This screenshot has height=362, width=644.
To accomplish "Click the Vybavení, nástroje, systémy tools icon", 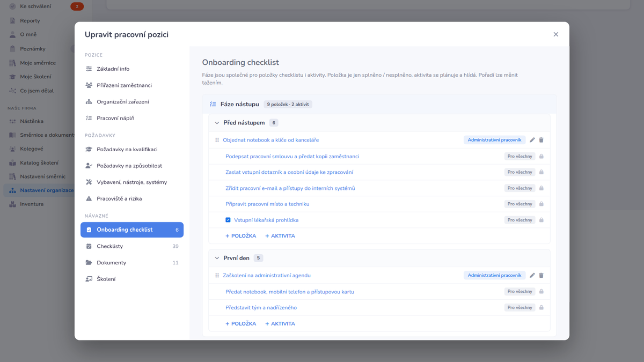I will [89, 182].
